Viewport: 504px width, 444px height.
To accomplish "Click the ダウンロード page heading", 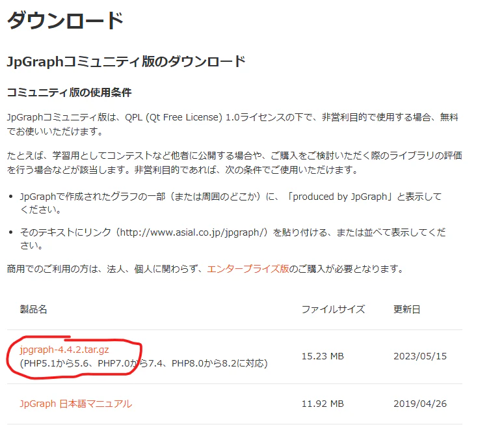I will click(65, 20).
